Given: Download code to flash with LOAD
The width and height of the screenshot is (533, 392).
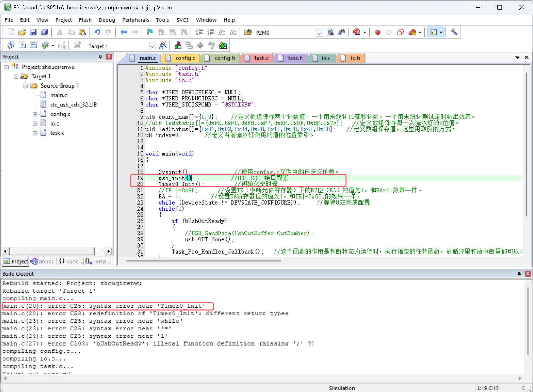Looking at the screenshot, I should 77,46.
